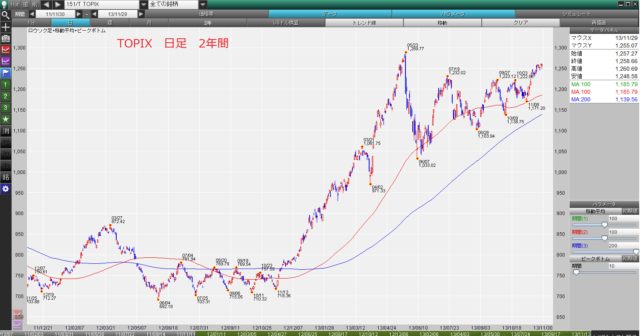Click the purple chart icon in sidebar
Viewport: 644px width, 336px height.
point(6,61)
